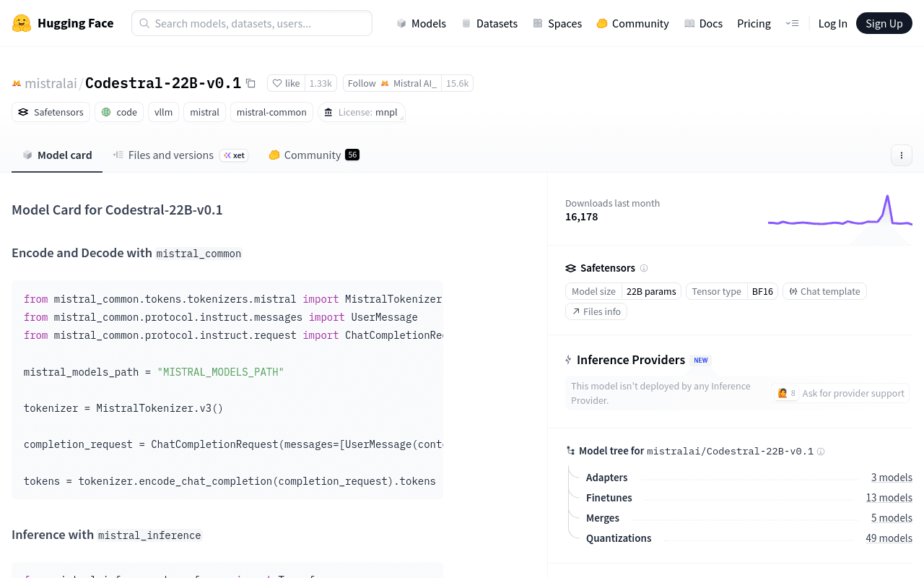Copy model name with the copy icon
Screen dimensions: 924x578
click(250, 83)
